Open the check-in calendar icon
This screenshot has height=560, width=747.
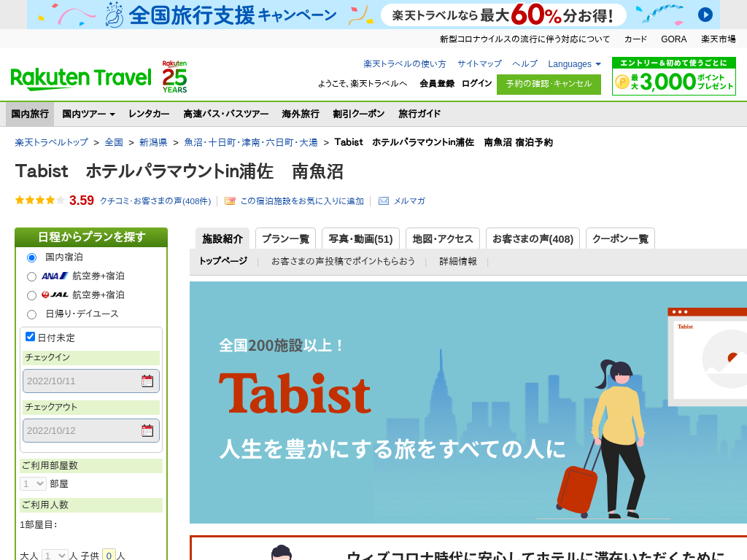click(147, 381)
